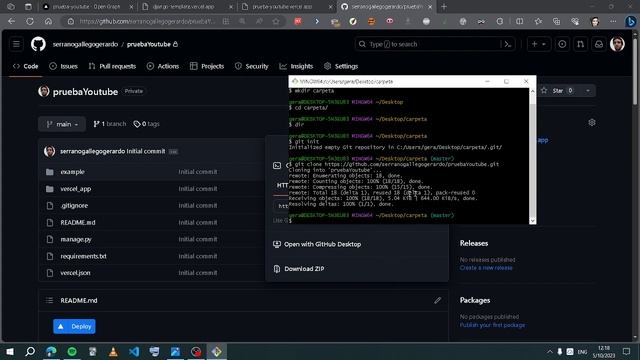Open Visual Studio Code from the taskbar

pos(134,351)
